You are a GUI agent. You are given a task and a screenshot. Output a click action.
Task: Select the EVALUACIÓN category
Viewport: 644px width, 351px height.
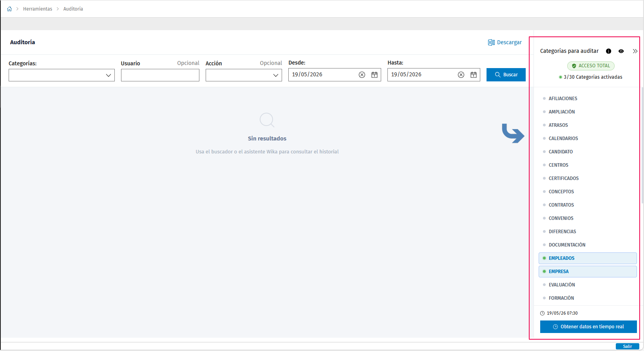point(588,285)
